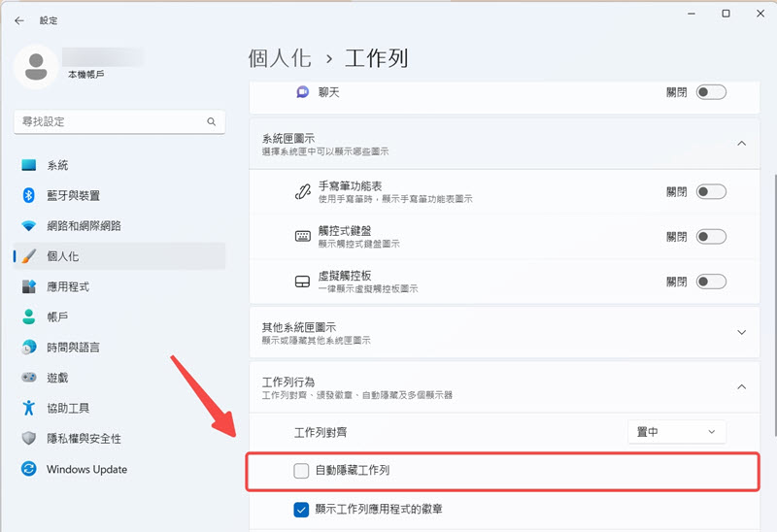
Task: Select 藍牙與裝置 in the sidebar
Action: coord(118,195)
